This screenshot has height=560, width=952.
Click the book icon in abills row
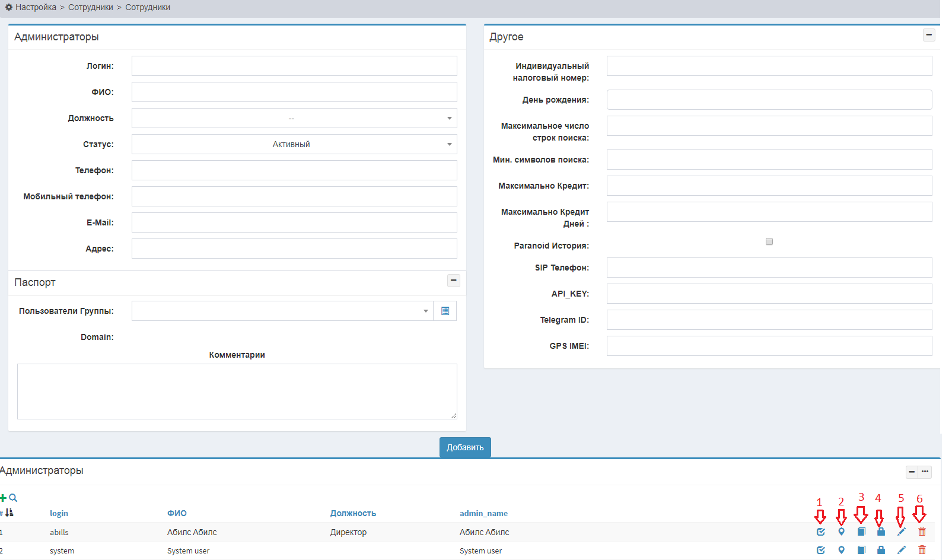point(861,532)
